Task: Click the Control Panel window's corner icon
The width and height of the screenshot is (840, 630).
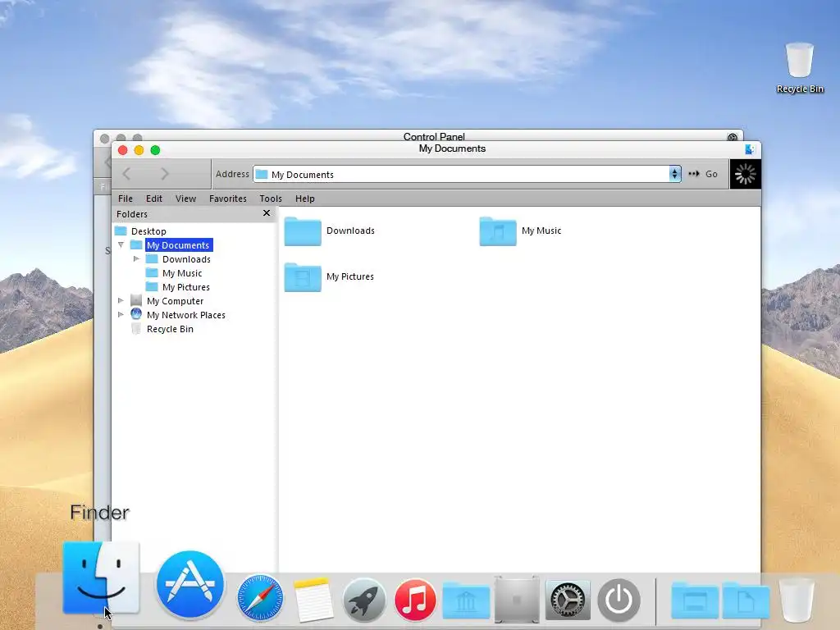Action: pyautogui.click(x=733, y=137)
